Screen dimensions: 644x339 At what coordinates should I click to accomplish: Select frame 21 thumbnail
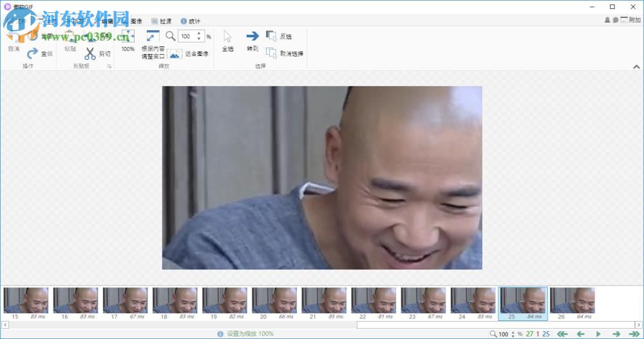pyautogui.click(x=324, y=300)
